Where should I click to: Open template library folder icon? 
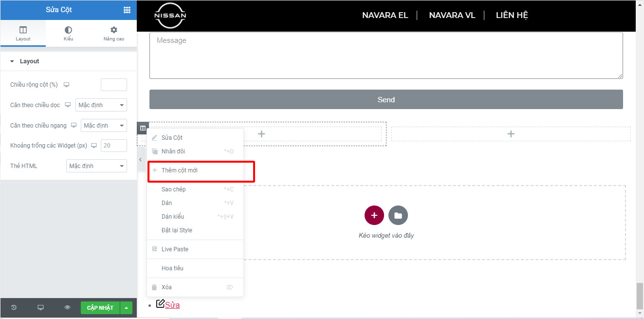tap(398, 215)
